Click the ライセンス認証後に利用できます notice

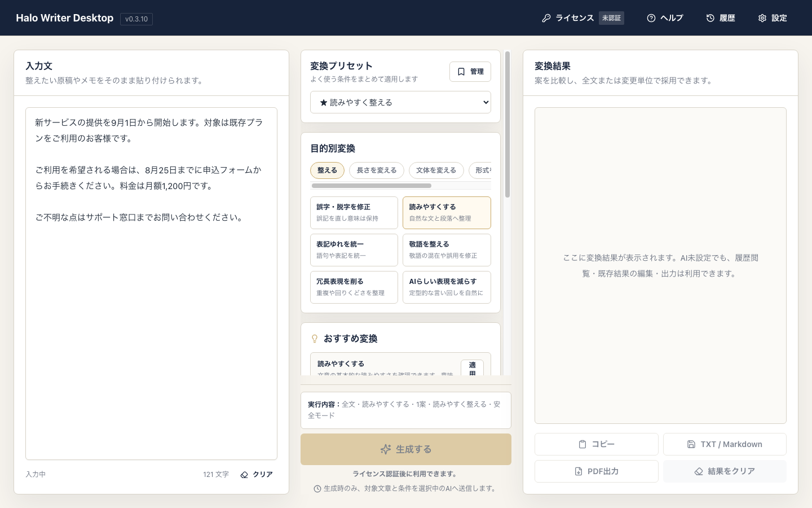point(406,474)
